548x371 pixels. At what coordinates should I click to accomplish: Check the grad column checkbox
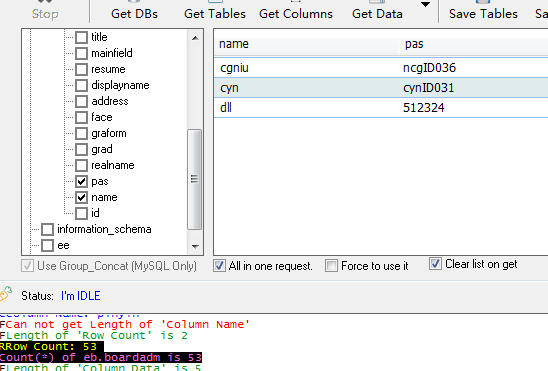tap(81, 149)
